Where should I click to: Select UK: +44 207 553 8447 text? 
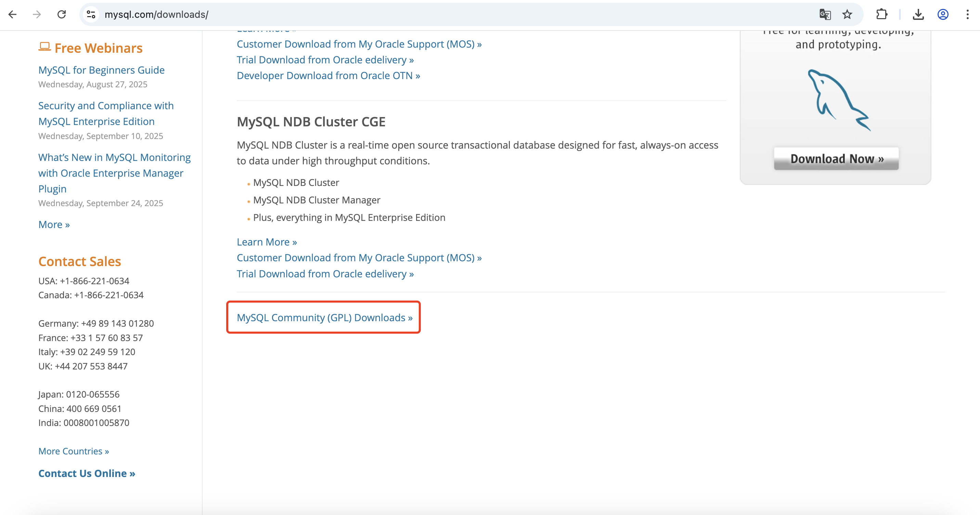(x=82, y=366)
